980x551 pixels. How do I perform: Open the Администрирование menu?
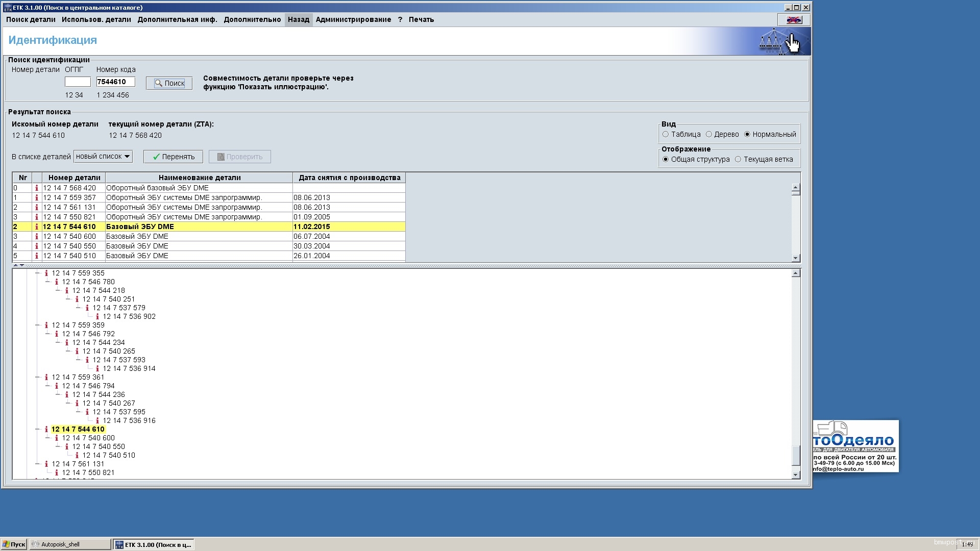pyautogui.click(x=353, y=20)
